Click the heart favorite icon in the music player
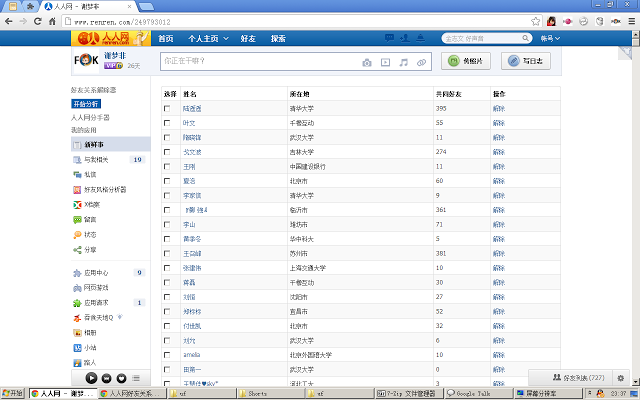 point(122,378)
